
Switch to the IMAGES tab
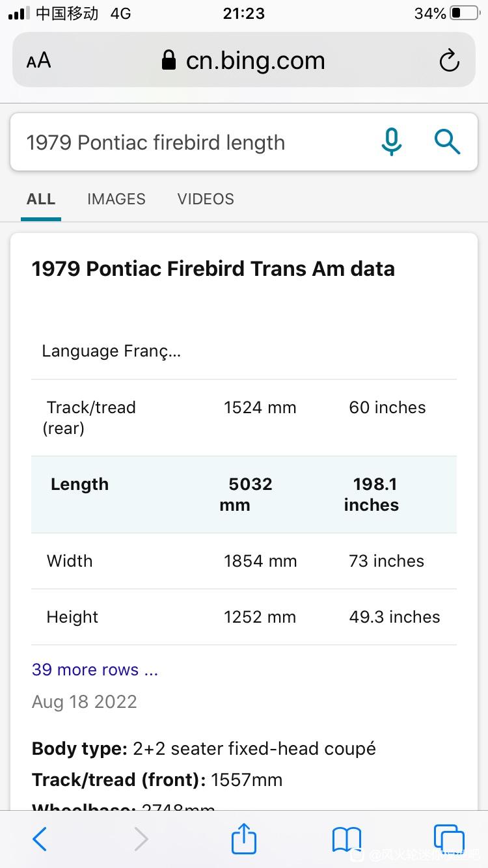point(116,199)
